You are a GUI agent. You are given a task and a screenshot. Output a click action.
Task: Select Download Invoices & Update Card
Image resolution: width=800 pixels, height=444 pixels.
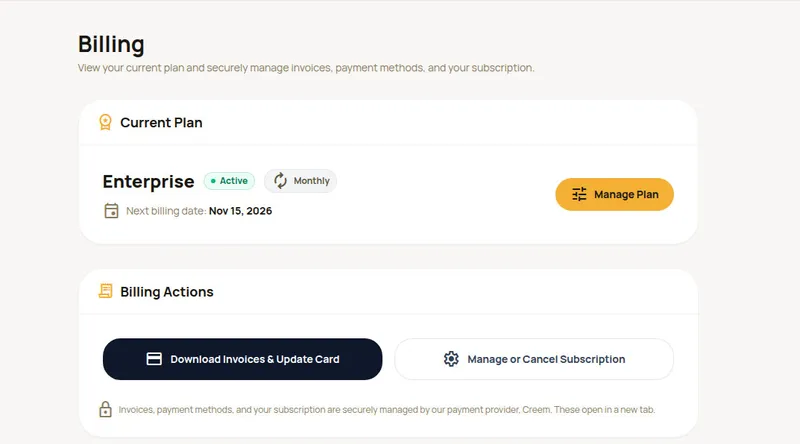click(x=242, y=359)
